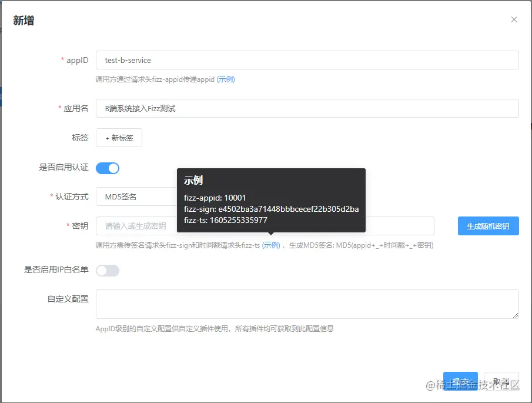Close the 新增 dialog with the X icon
This screenshot has height=403, width=532.
click(514, 19)
